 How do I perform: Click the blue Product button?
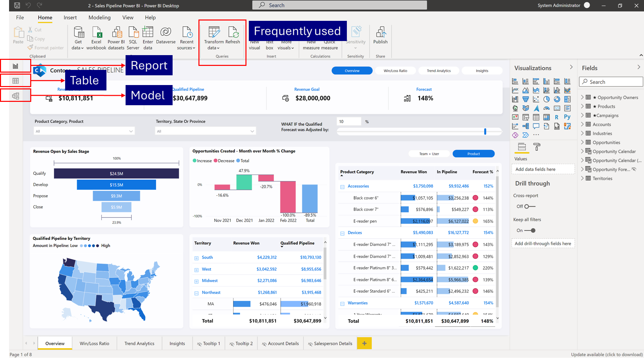473,154
